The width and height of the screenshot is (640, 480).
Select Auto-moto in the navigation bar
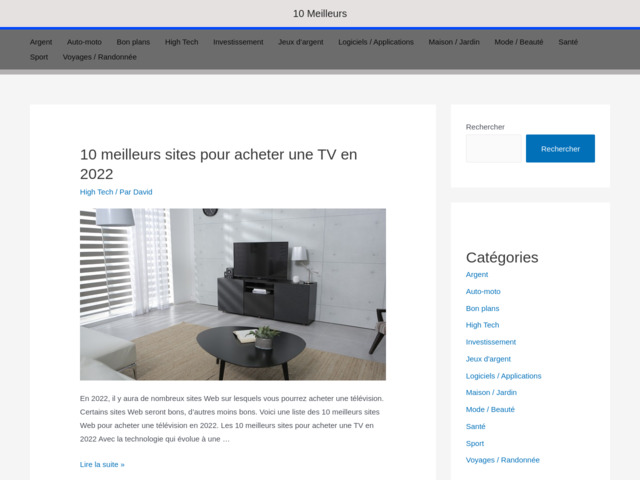(84, 42)
